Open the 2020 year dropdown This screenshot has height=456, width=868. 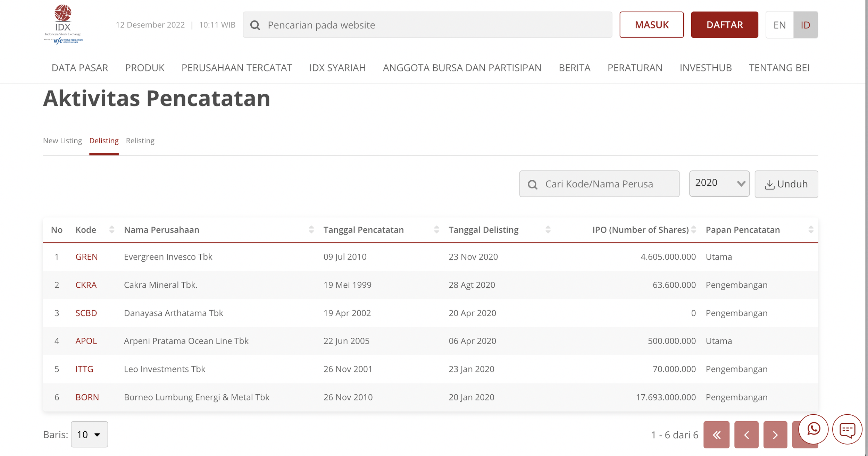click(x=719, y=184)
